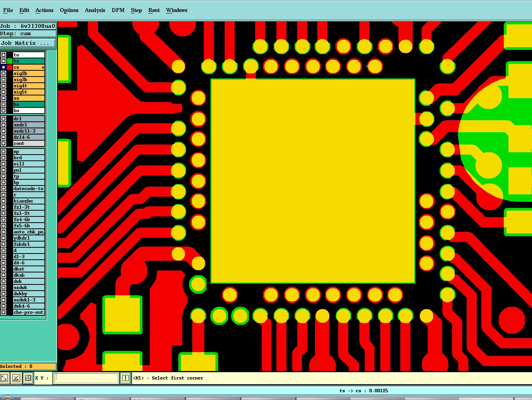
Task: Check the box for layer che-pro-out
Action: pos(3,312)
